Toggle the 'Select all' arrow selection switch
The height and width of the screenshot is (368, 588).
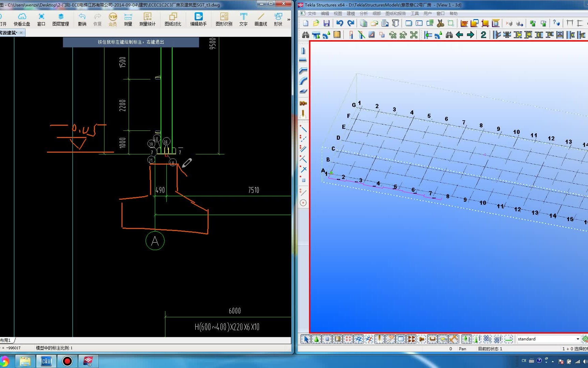[x=306, y=339]
